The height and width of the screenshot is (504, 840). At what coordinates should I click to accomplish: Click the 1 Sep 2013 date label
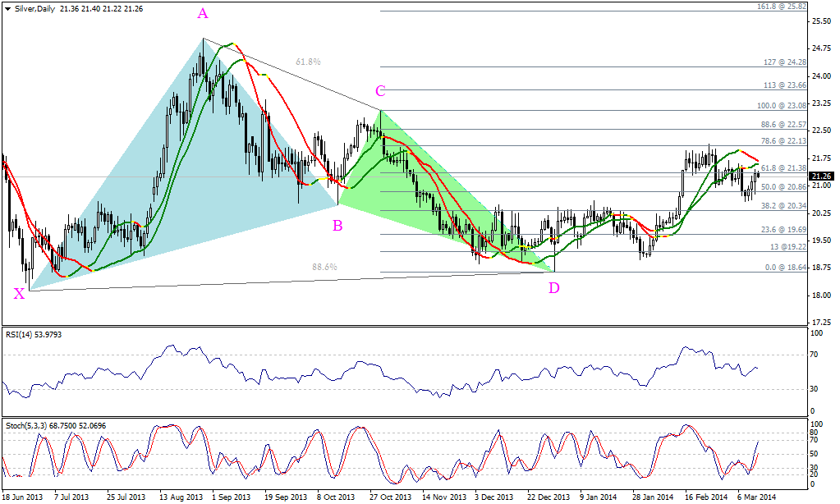(232, 497)
